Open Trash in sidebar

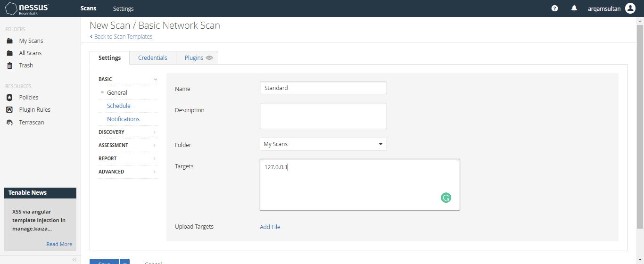pyautogui.click(x=26, y=66)
